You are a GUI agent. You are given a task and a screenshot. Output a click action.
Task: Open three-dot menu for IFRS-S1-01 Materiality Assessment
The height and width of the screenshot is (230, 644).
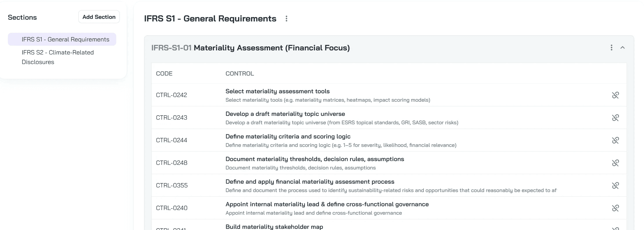[x=611, y=48]
